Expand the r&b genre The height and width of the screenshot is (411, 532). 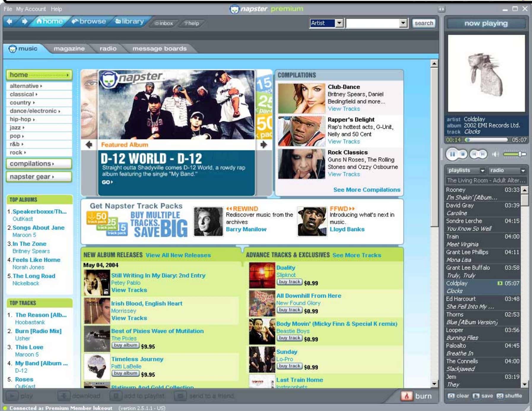[x=39, y=144]
